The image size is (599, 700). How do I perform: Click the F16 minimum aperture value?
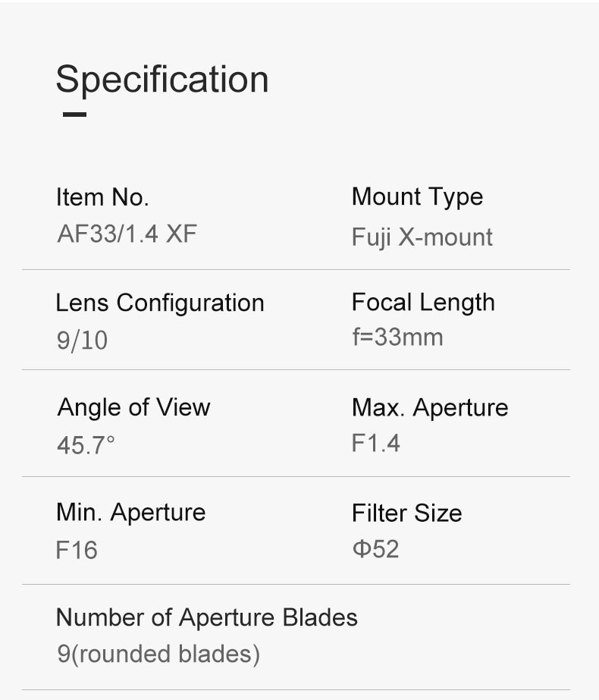tap(77, 550)
